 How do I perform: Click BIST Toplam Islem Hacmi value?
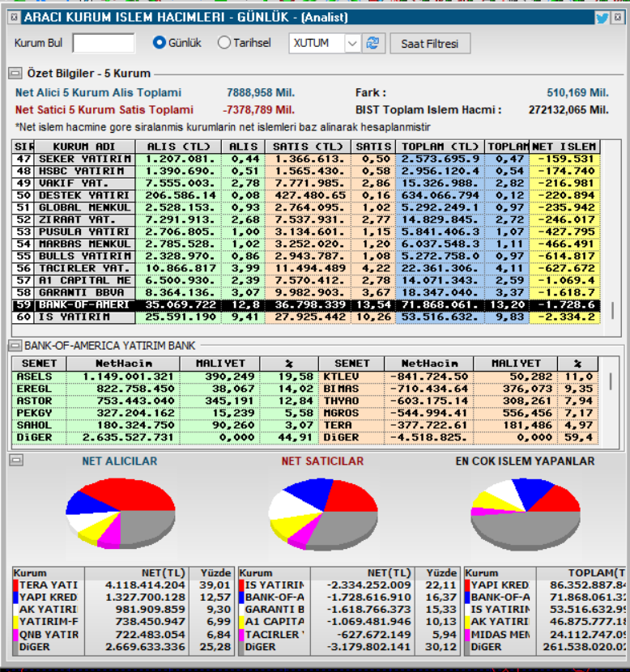coord(568,110)
